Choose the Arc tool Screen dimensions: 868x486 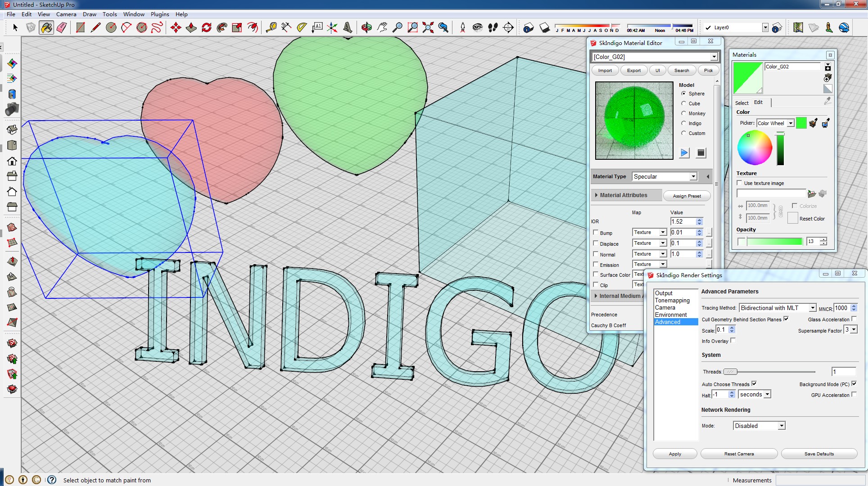click(x=126, y=28)
